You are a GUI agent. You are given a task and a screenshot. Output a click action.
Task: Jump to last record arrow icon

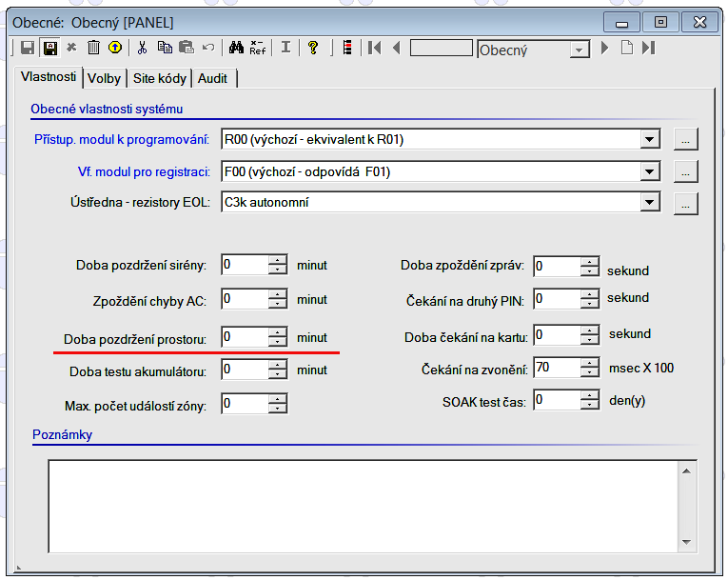[648, 48]
